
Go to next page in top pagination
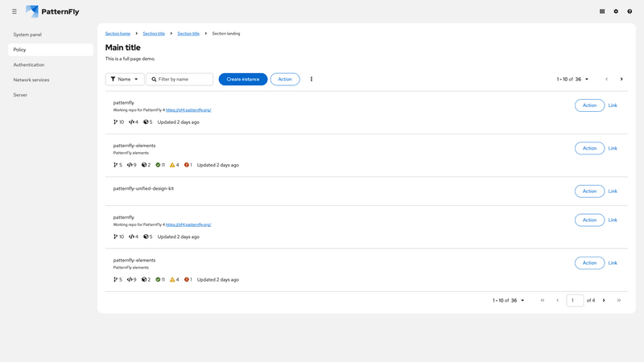(x=621, y=80)
